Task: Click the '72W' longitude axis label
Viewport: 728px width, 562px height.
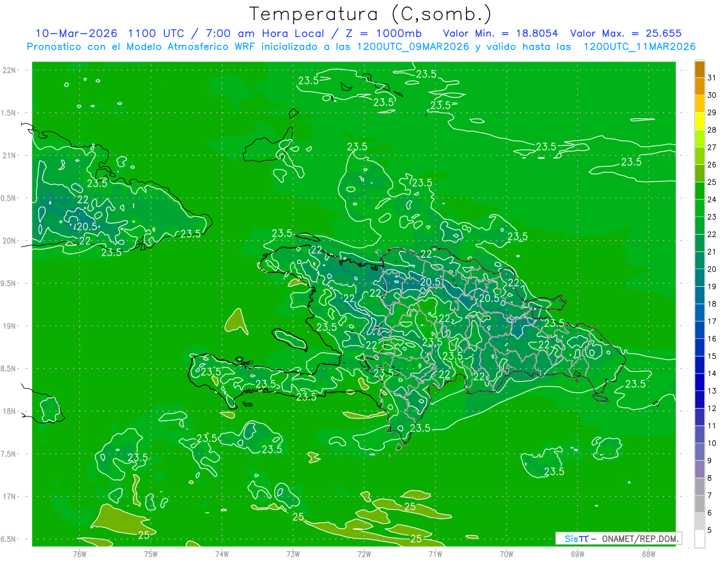Action: coord(364,554)
